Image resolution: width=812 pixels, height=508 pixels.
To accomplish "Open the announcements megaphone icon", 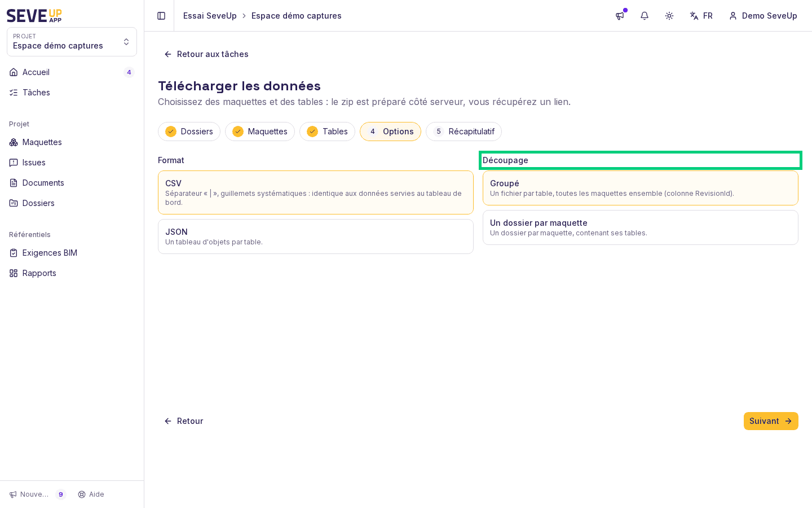I will point(620,16).
